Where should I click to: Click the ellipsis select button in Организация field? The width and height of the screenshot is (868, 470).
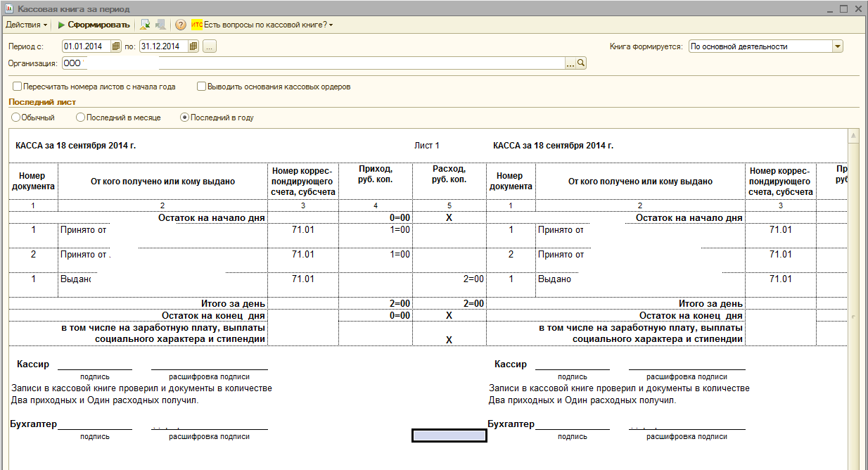click(x=570, y=63)
